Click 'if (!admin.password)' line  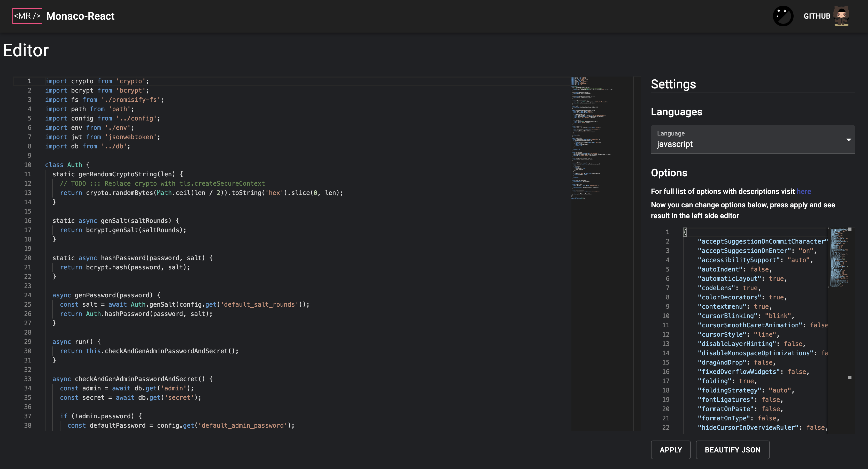(101, 416)
